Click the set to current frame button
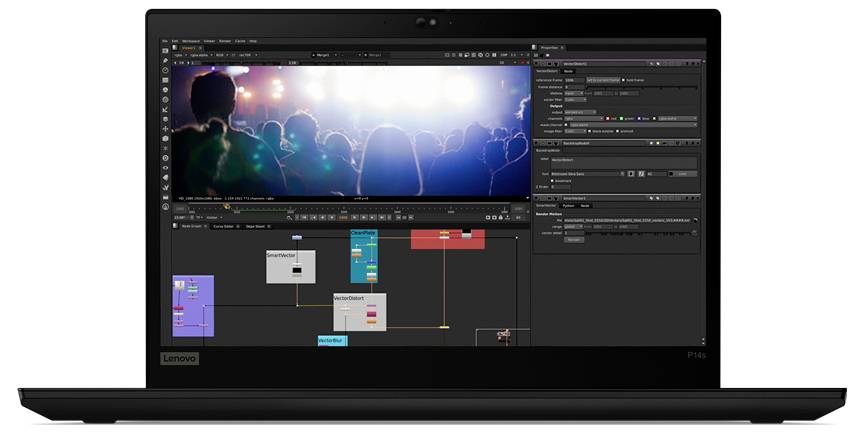This screenshot has width=864, height=433. (603, 80)
